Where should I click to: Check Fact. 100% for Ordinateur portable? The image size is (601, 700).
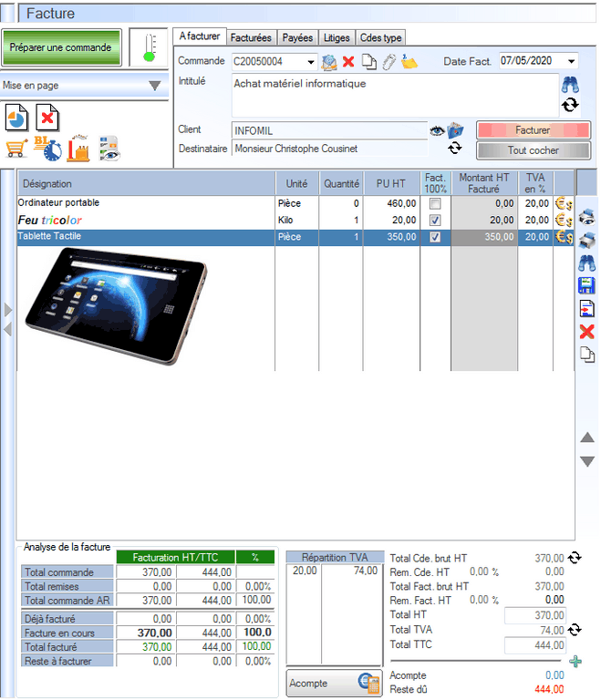tap(435, 203)
